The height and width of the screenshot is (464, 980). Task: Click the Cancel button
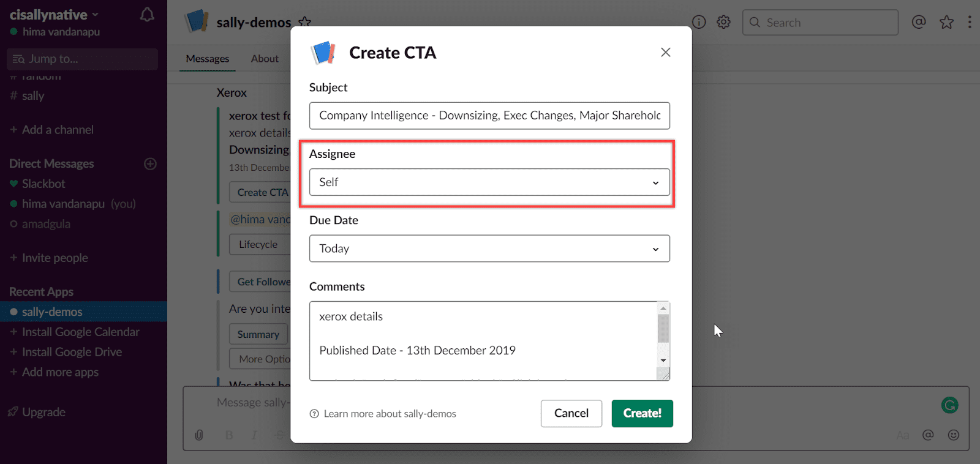point(571,413)
